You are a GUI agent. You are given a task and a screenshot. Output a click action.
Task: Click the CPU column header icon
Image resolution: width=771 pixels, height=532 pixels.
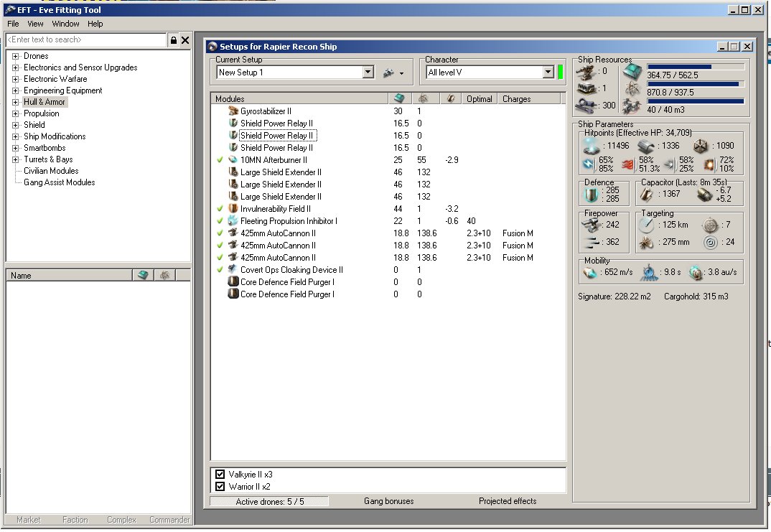tap(399, 98)
